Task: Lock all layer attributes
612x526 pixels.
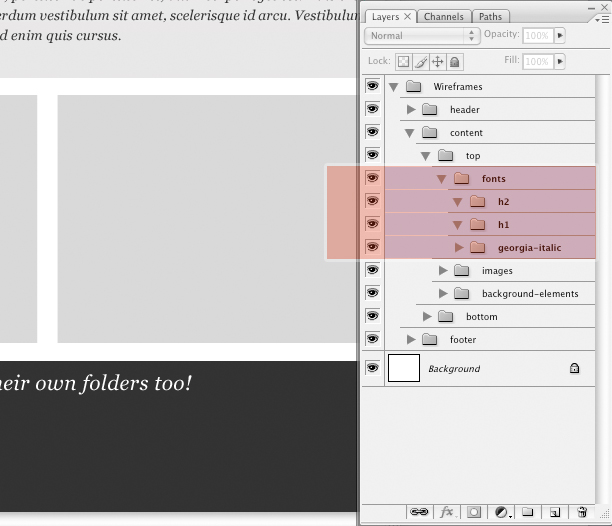Action: tap(455, 62)
